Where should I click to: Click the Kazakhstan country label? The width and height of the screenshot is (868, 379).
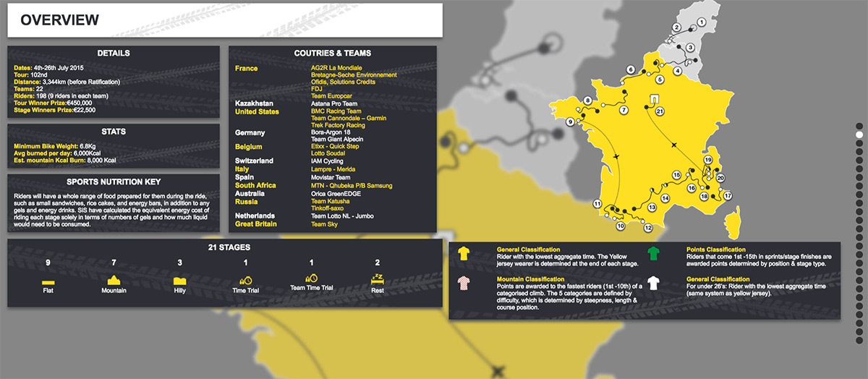click(x=254, y=103)
